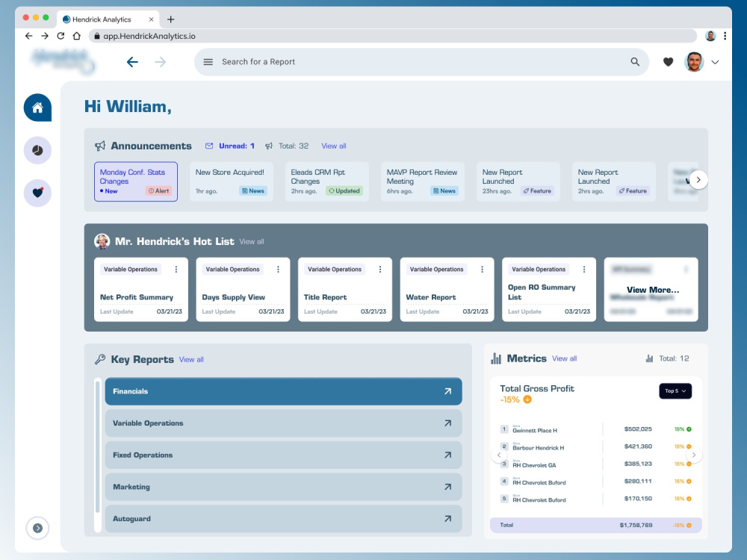Select the Fixed Operations key report row
The image size is (747, 560).
point(283,455)
